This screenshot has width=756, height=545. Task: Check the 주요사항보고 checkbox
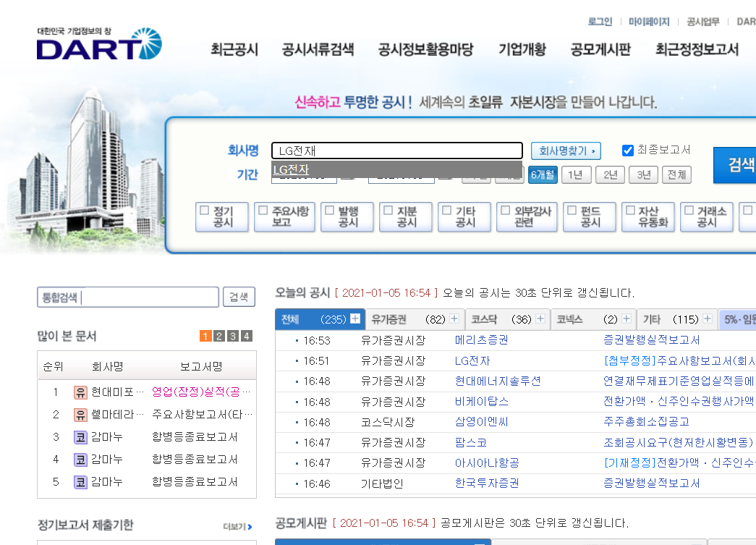pos(263,211)
